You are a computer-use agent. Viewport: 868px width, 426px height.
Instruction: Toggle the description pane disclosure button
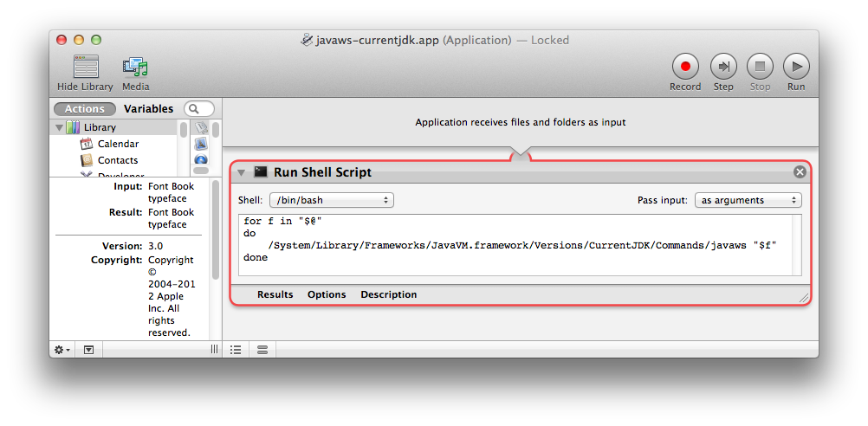coord(88,350)
